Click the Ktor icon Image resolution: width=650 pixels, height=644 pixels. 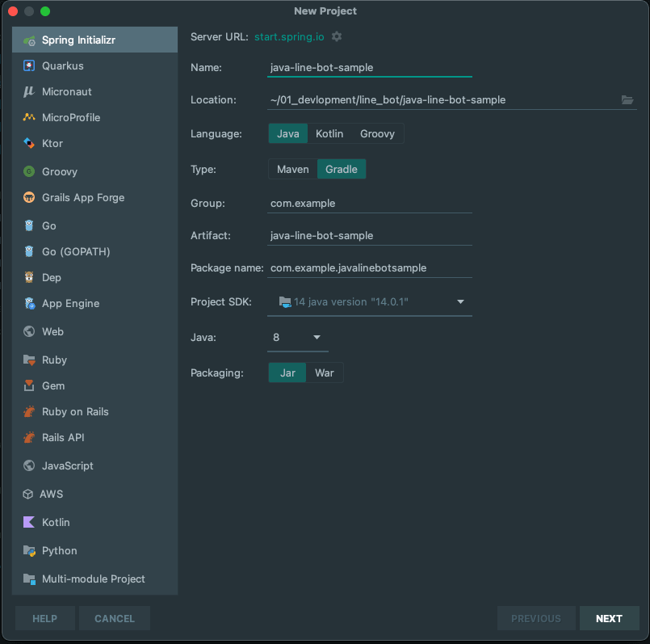(x=29, y=143)
